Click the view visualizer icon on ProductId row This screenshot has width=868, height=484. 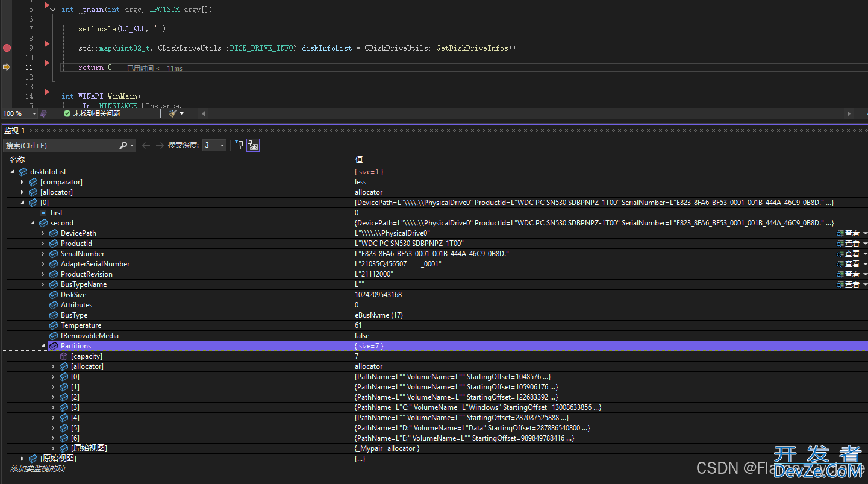tap(840, 244)
